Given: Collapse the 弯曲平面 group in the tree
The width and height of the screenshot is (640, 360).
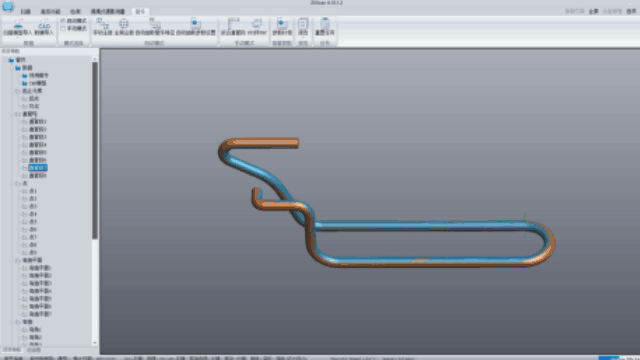Looking at the screenshot, I should (12, 260).
